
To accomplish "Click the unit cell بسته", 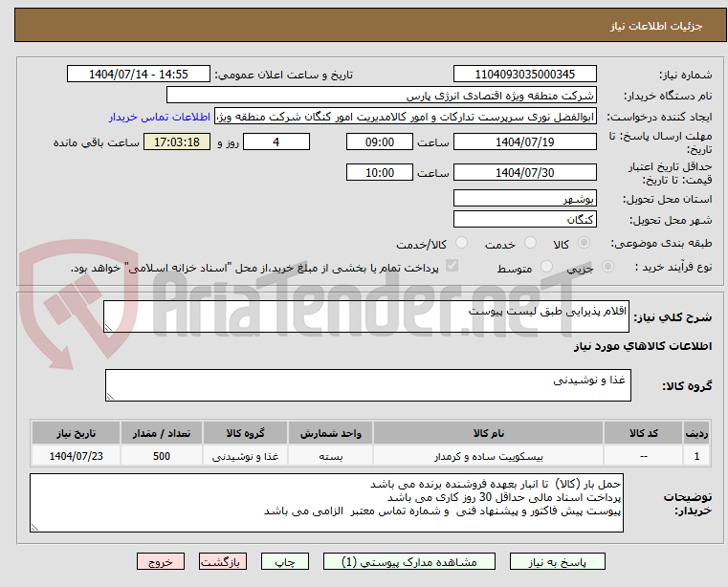I will tap(330, 457).
